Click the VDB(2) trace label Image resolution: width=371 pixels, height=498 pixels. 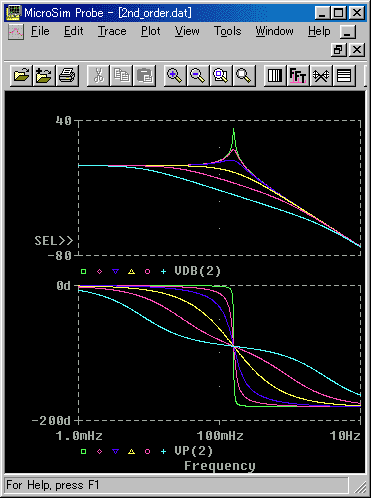tap(198, 271)
